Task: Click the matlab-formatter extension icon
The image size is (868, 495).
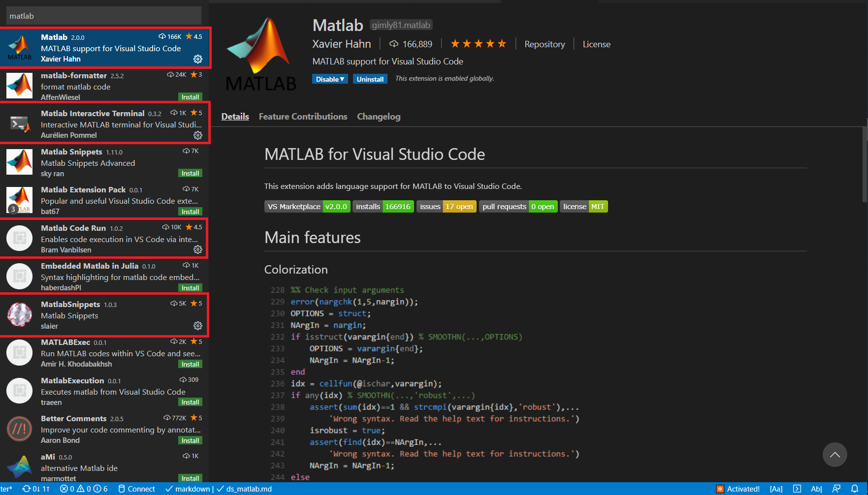Action: pos(20,86)
